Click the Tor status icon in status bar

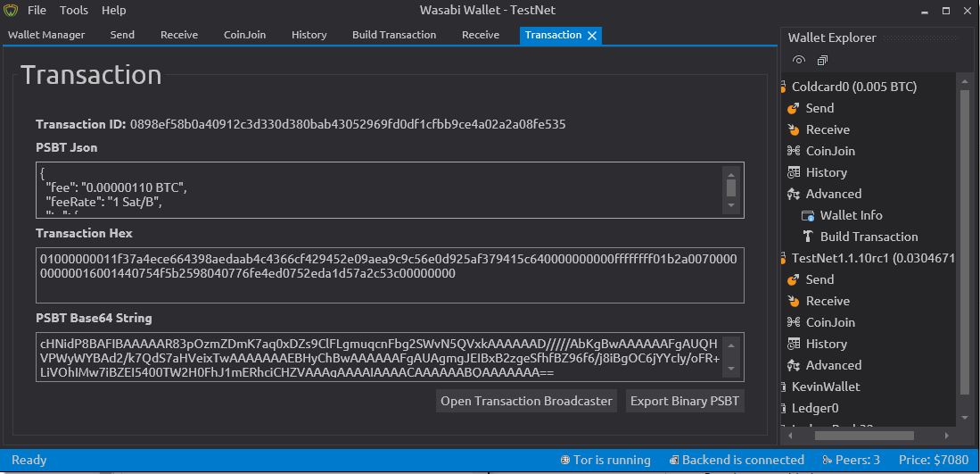coord(565,461)
